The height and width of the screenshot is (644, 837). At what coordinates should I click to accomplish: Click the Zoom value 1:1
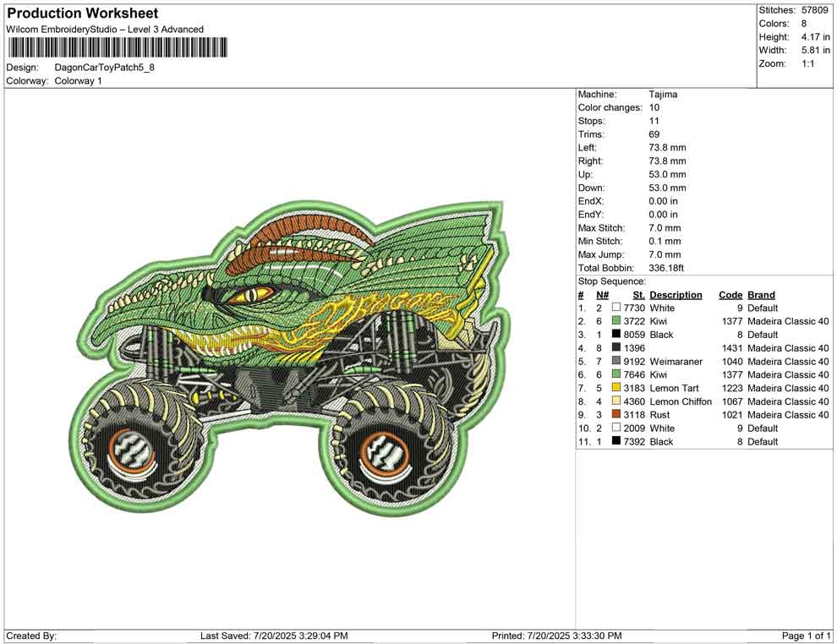[807, 63]
